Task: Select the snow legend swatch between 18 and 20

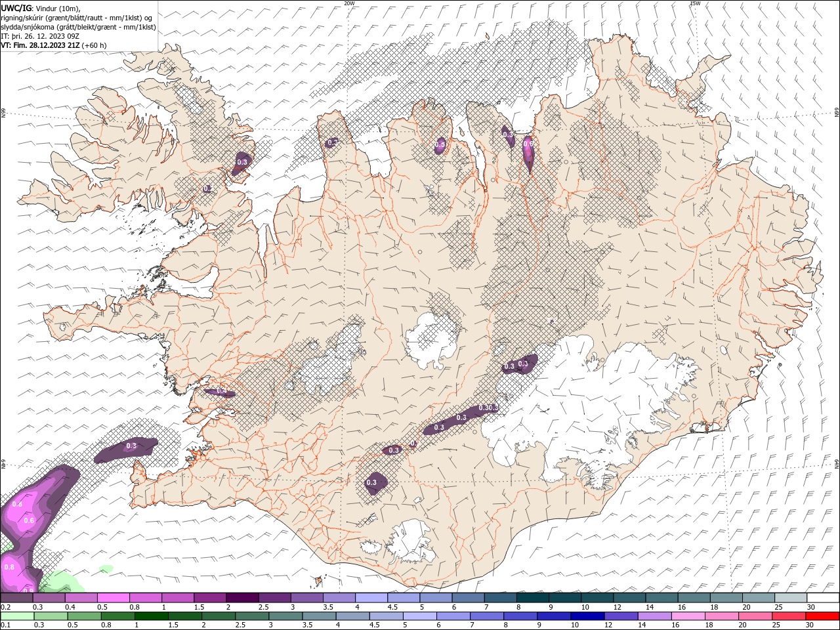Action: point(725,598)
